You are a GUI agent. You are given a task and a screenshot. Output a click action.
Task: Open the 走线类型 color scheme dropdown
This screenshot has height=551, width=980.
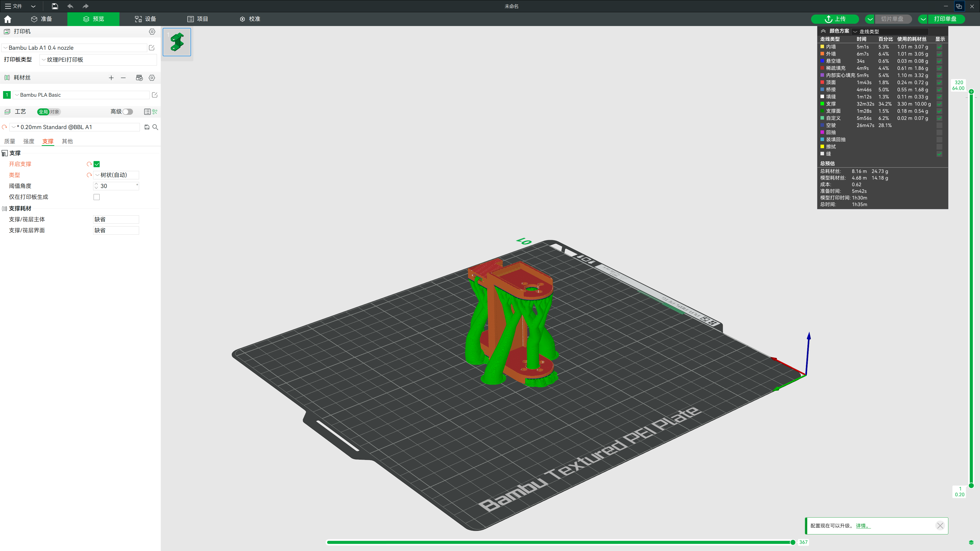(890, 32)
